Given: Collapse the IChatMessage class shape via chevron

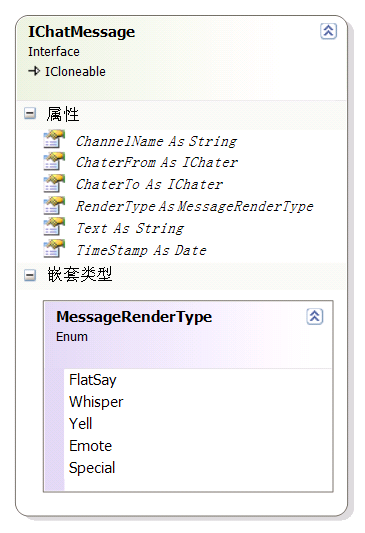Looking at the screenshot, I should 328,31.
